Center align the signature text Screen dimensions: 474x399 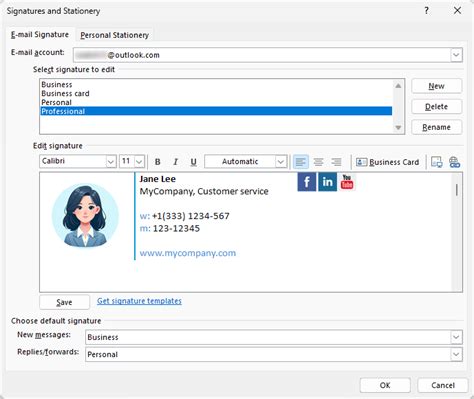[319, 162]
